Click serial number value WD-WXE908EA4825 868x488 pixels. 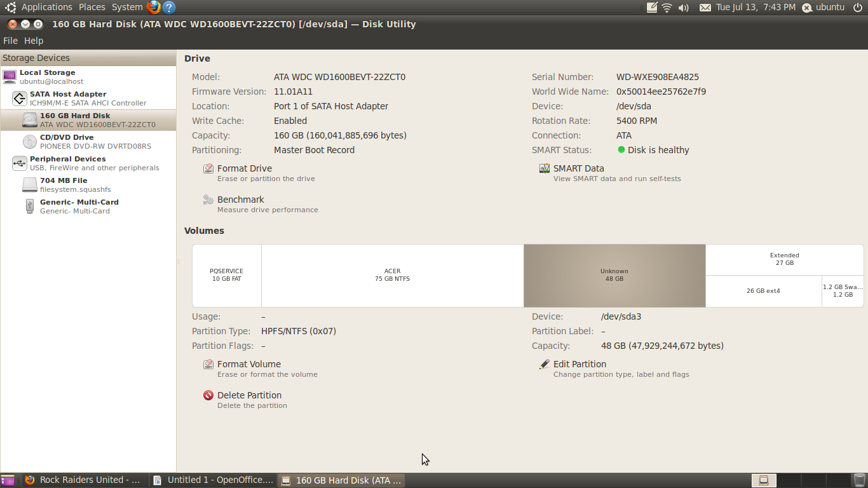click(658, 77)
